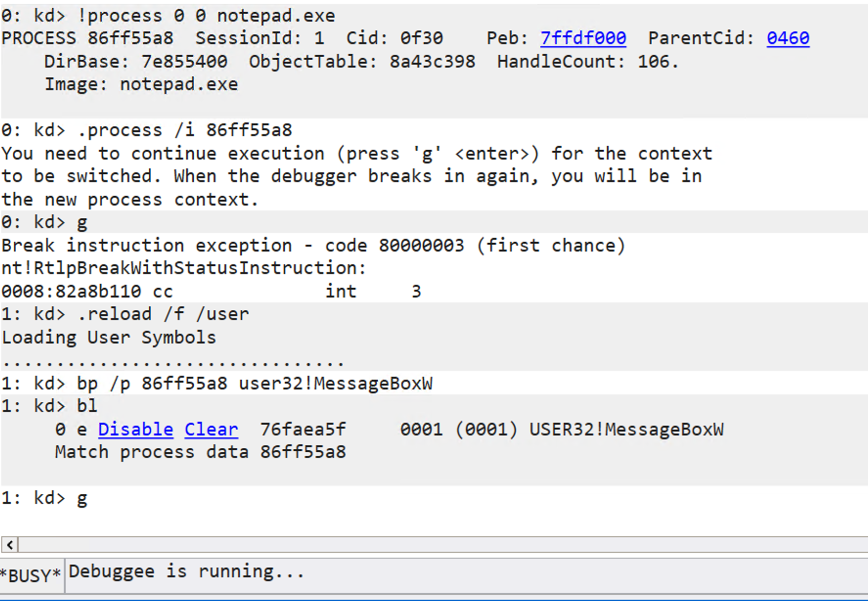
Task: Click the *BUSY* prompt status label
Action: click(31, 576)
